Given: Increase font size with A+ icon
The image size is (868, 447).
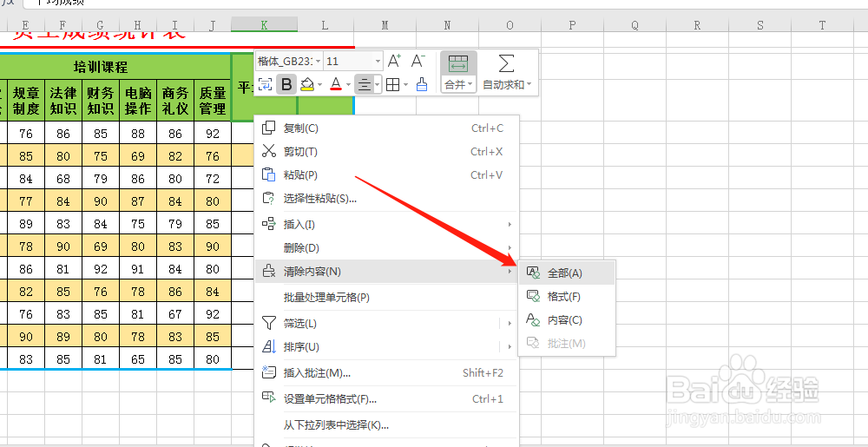Looking at the screenshot, I should pyautogui.click(x=394, y=61).
